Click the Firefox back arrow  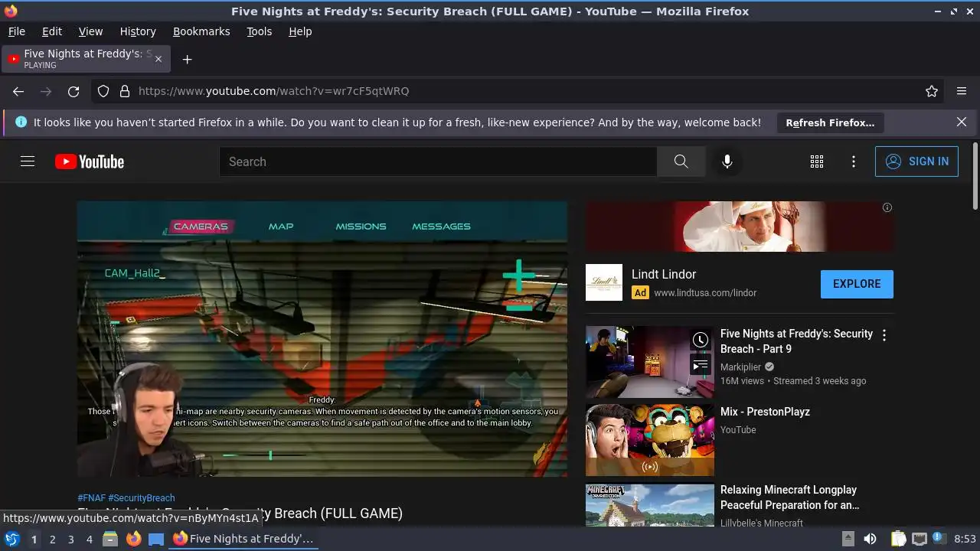tap(18, 91)
